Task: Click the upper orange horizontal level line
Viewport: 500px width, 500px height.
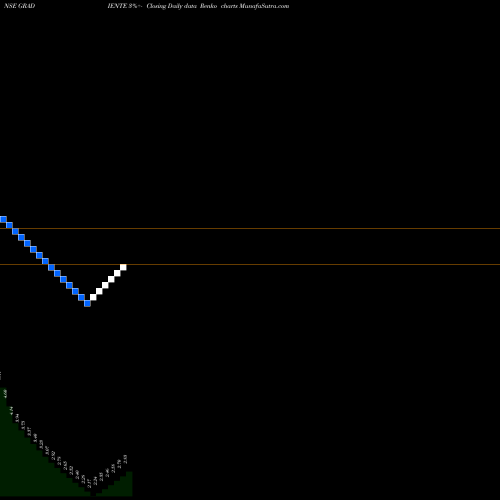Action: pos(250,229)
